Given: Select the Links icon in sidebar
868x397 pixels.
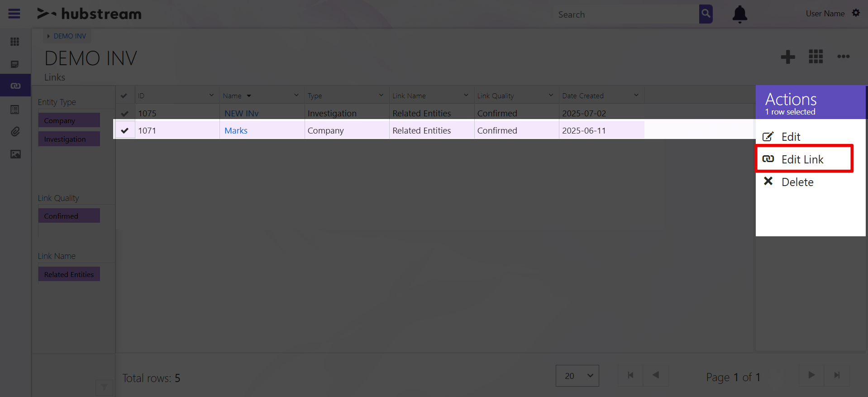Looking at the screenshot, I should click(15, 86).
